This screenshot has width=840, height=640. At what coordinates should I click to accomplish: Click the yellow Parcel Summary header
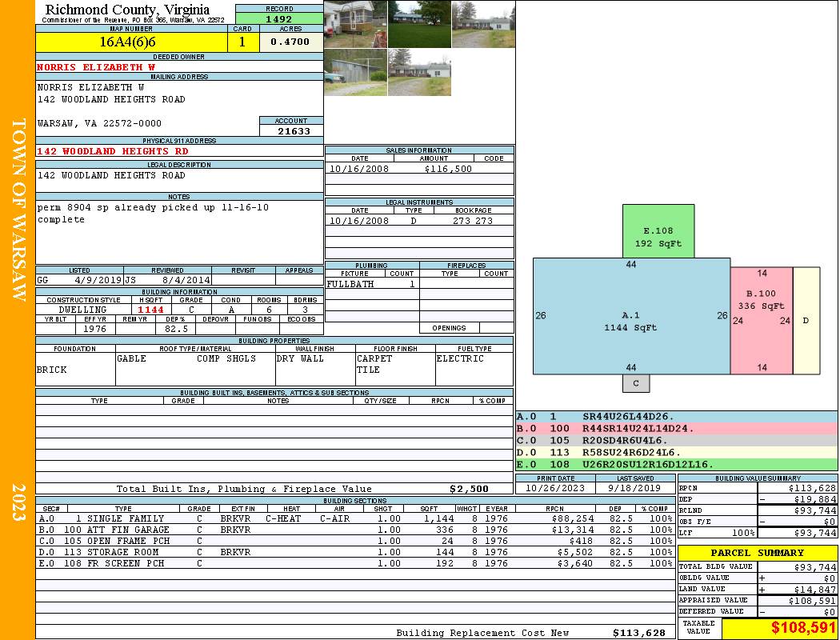coord(757,553)
